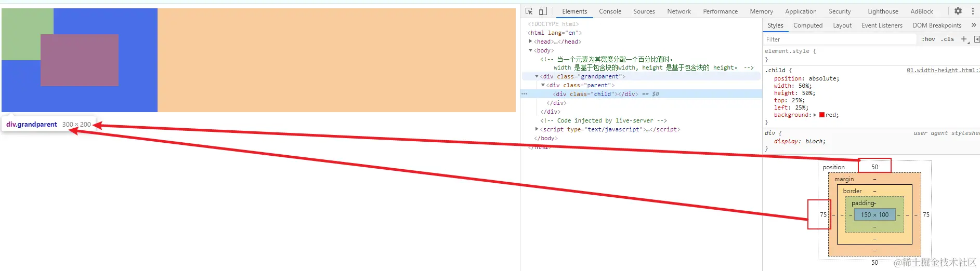Image resolution: width=980 pixels, height=271 pixels.
Task: Toggle the computed styles sidebar icon
Action: (x=977, y=39)
